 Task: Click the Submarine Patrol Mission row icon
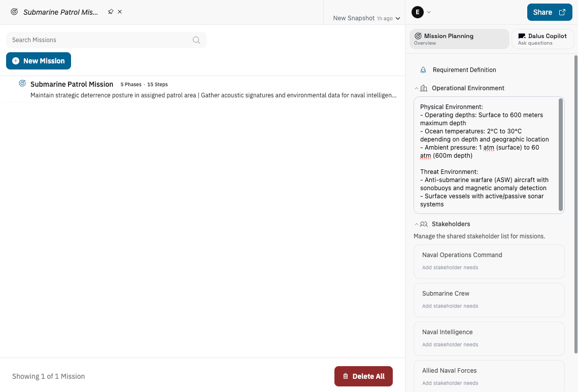tap(22, 83)
